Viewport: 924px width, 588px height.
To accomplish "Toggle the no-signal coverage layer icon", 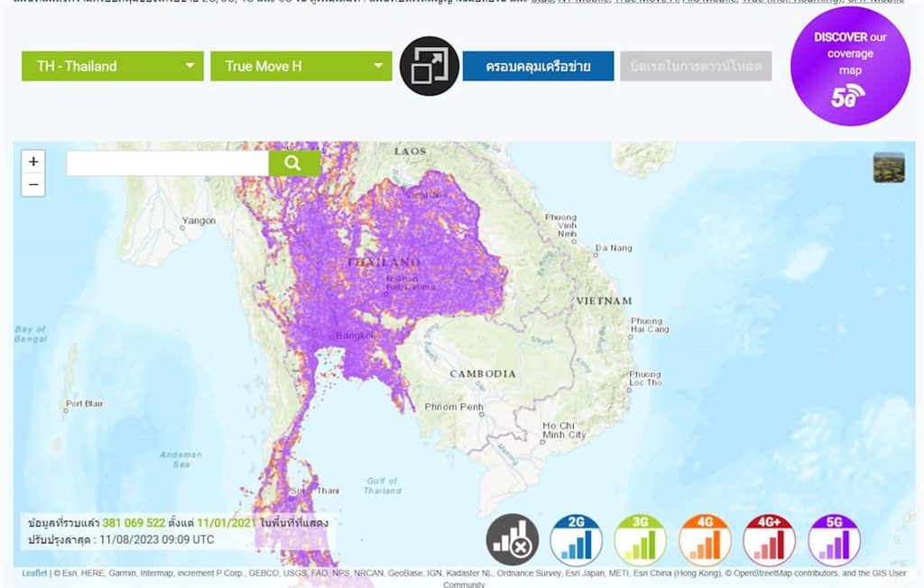I will tap(513, 539).
